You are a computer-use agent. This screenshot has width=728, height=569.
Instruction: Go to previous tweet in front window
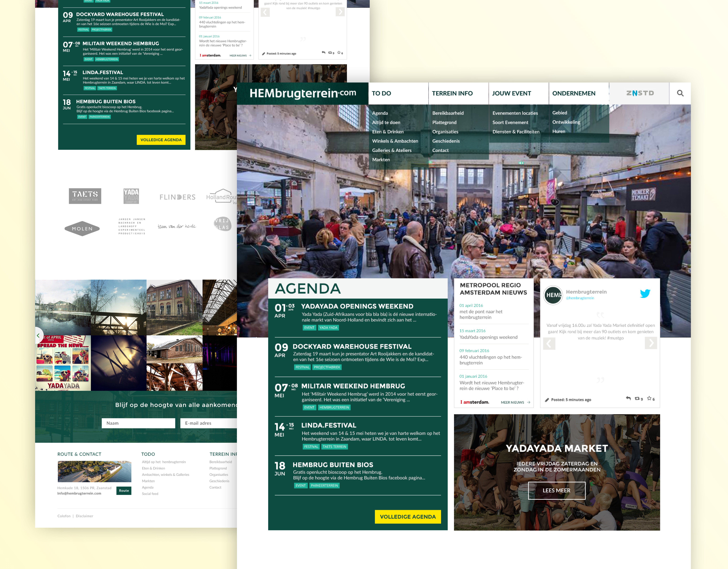549,343
